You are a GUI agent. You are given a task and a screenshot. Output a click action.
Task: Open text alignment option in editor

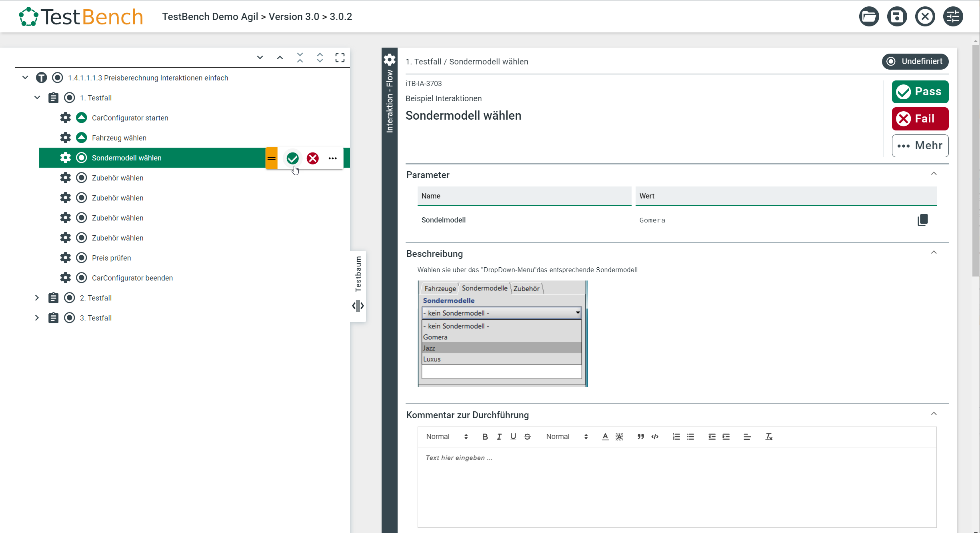(747, 437)
